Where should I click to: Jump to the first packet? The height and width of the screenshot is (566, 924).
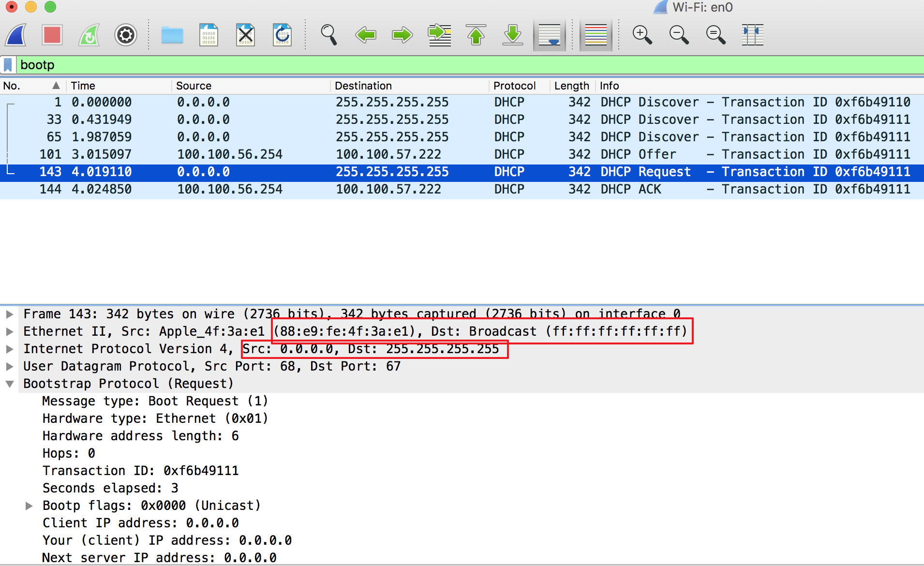tap(476, 35)
